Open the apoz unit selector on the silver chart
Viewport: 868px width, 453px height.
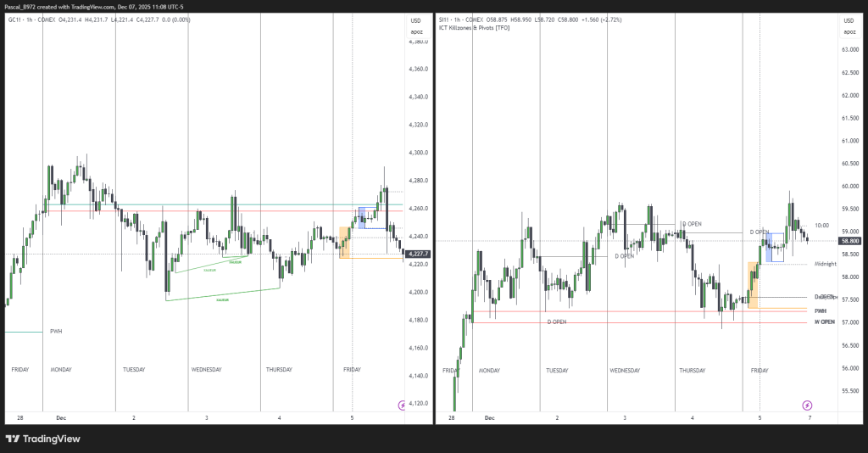(x=849, y=31)
